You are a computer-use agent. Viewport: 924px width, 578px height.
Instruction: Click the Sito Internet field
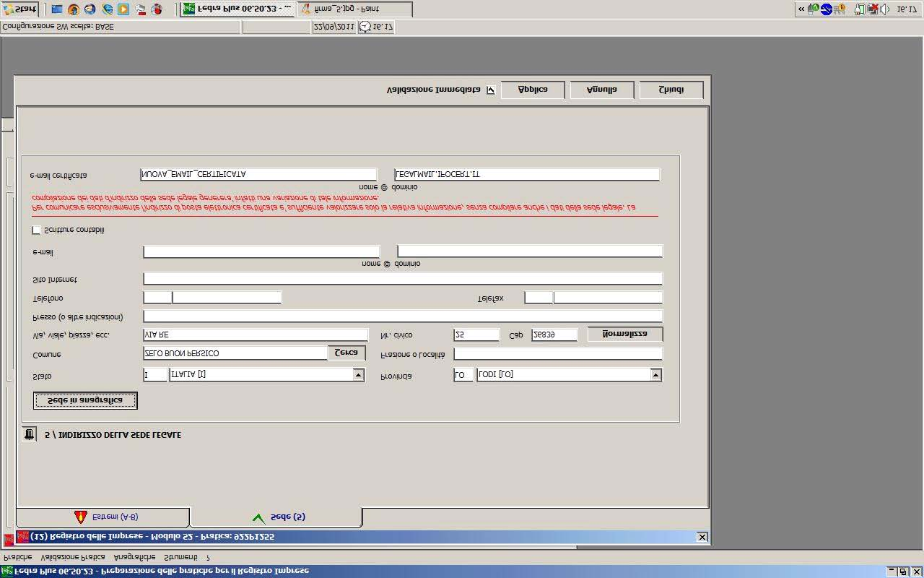click(403, 279)
